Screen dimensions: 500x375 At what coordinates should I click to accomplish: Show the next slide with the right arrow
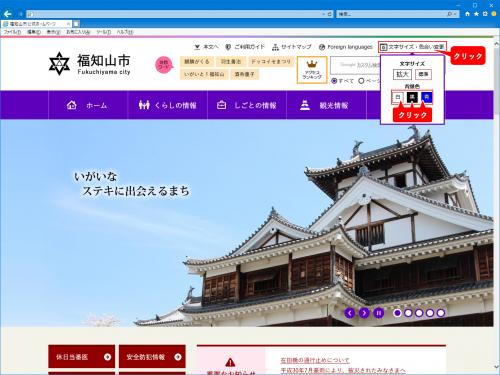tap(364, 313)
